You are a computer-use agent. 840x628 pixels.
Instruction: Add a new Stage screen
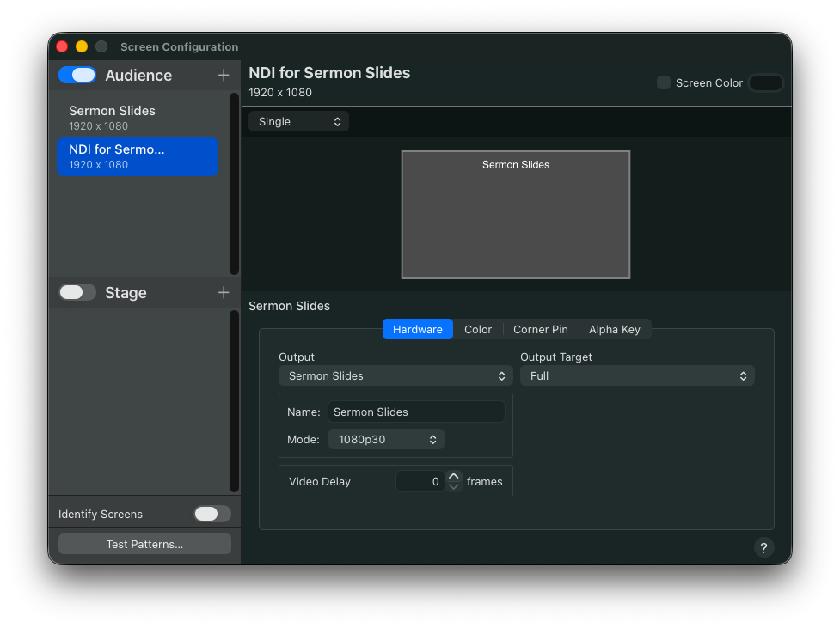(224, 292)
